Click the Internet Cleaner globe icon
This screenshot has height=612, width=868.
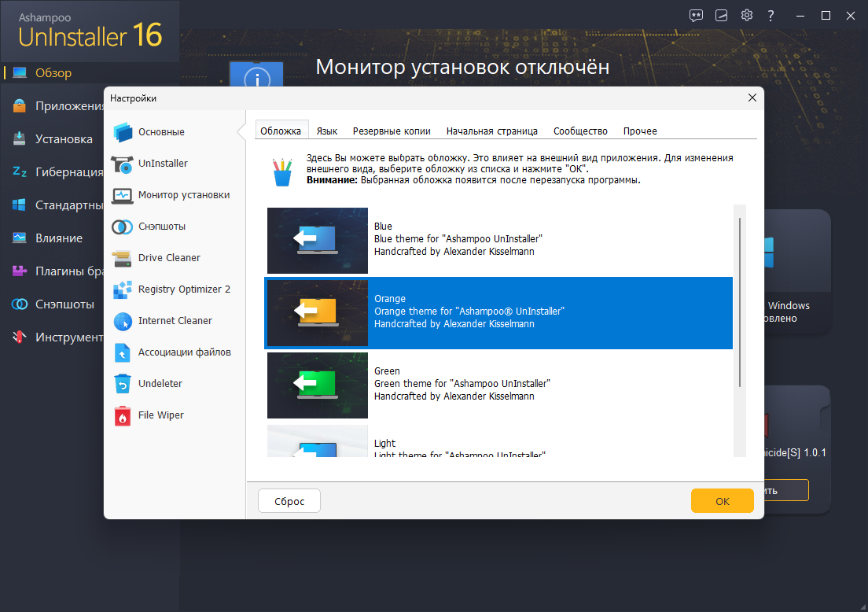pyautogui.click(x=123, y=321)
